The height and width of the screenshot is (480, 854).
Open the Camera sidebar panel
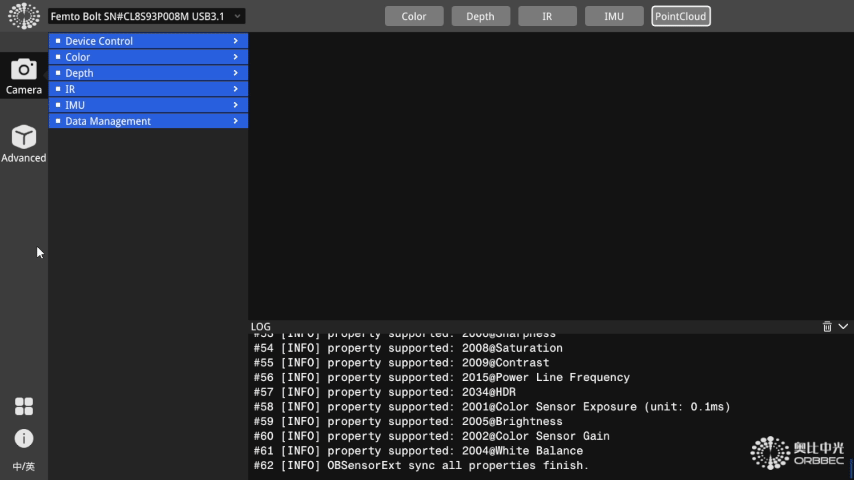pyautogui.click(x=23, y=76)
